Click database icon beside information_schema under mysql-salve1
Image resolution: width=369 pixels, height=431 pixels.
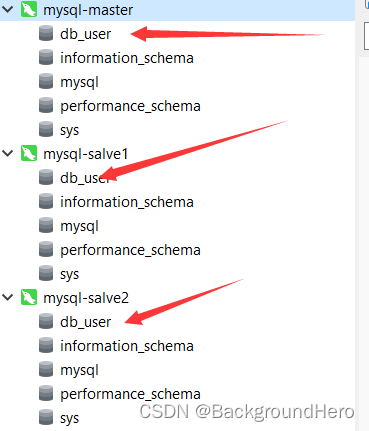(46, 201)
